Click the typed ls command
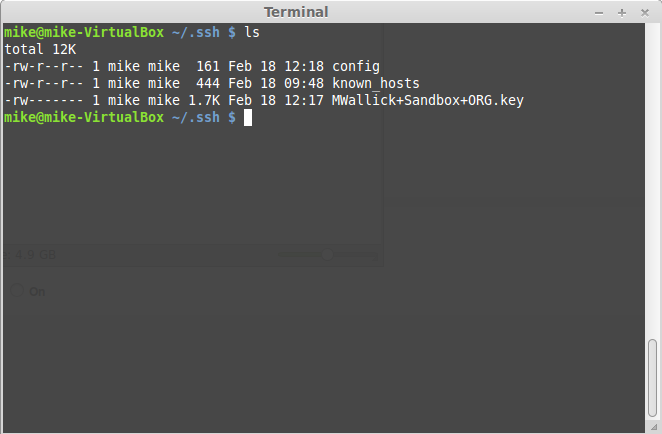Screen dimensions: 662x434 [252, 32]
